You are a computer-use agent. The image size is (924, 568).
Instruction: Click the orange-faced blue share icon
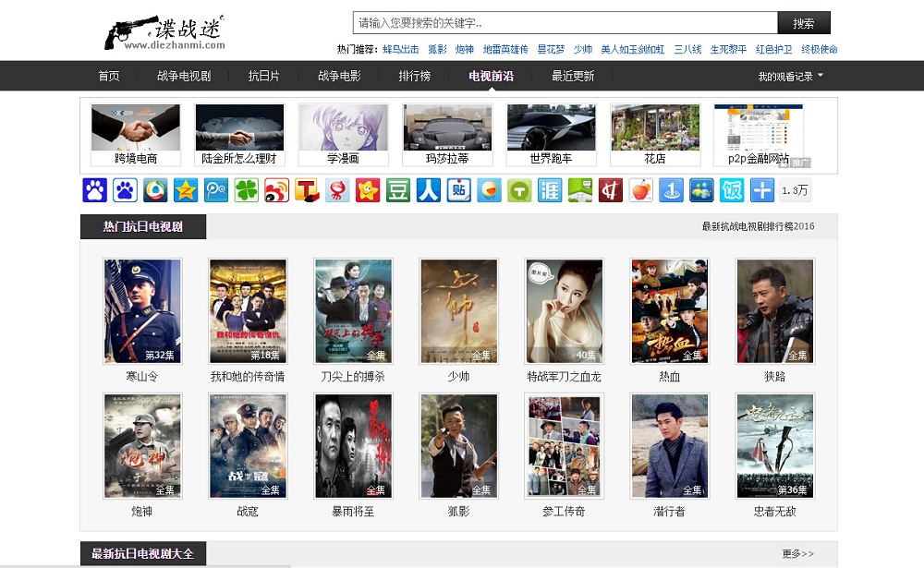[x=489, y=190]
